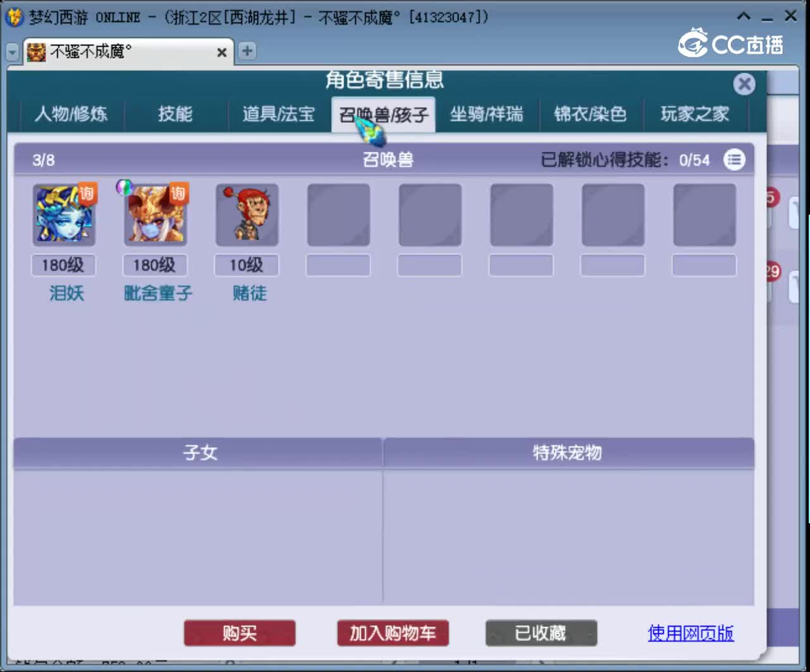Viewport: 810px width, 672px height.
Task: Click the character avatar icon in tab
Action: pyautogui.click(x=37, y=52)
